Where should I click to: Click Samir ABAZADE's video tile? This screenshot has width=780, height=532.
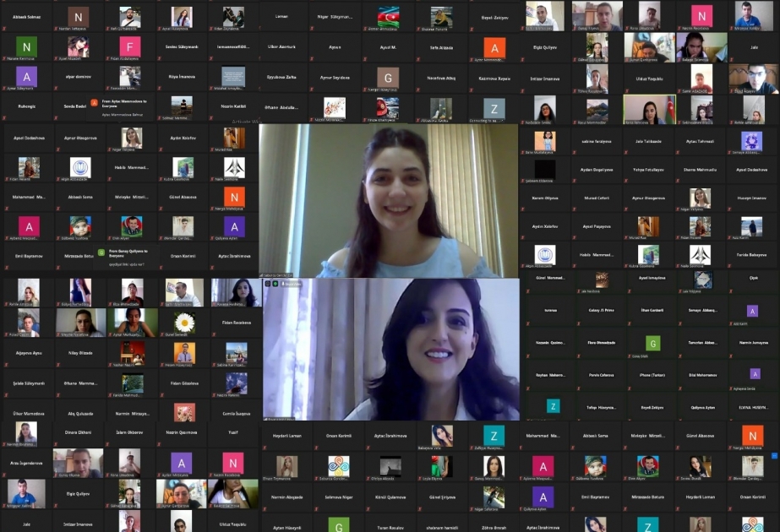(701, 79)
